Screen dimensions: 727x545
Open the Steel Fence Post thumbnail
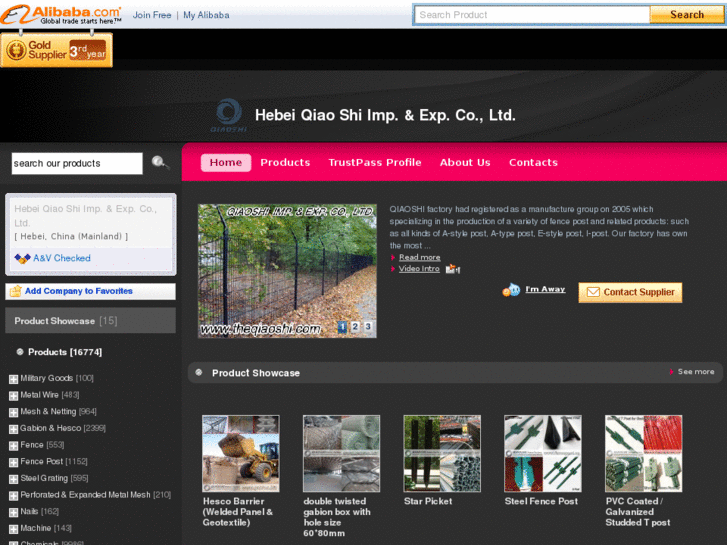point(542,453)
